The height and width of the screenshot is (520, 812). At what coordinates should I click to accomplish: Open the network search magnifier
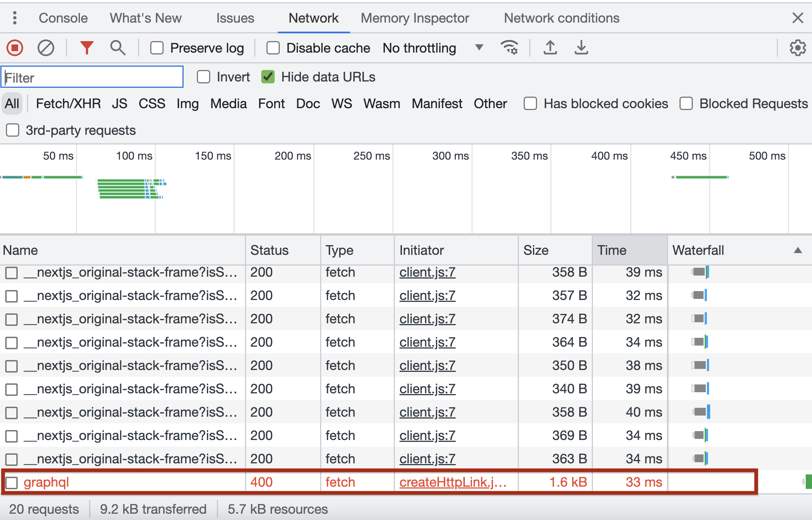118,48
